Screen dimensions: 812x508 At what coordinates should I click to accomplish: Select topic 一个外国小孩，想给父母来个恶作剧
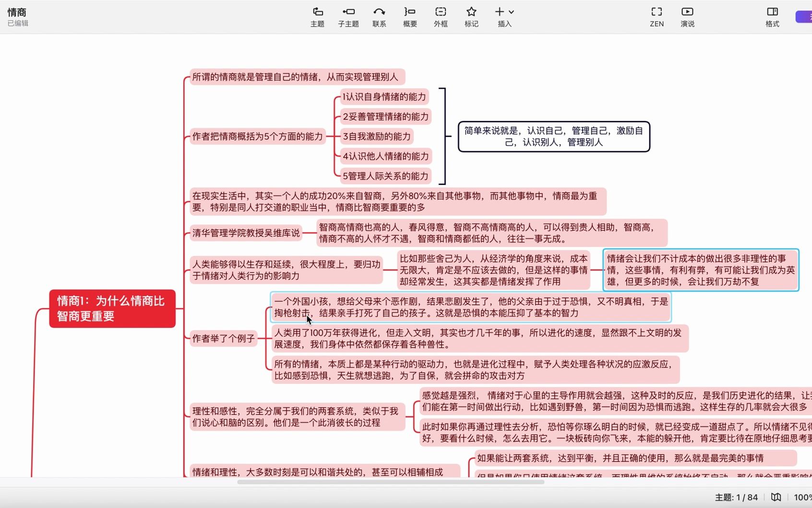(471, 307)
